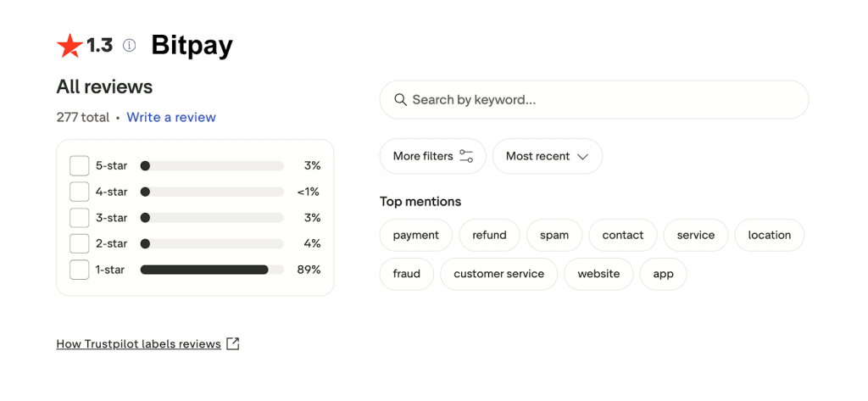
Task: Click the external link icon after Trustpilot labels
Action: pyautogui.click(x=234, y=344)
